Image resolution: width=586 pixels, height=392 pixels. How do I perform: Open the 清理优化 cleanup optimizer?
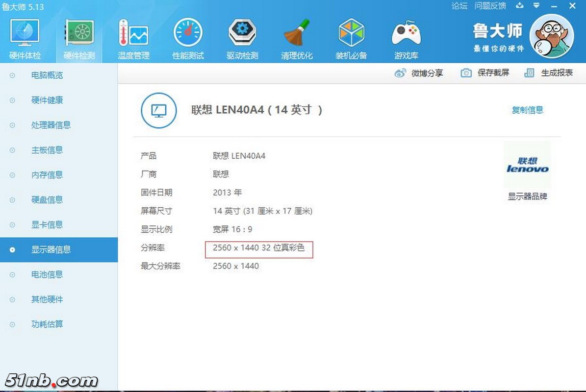coord(297,37)
